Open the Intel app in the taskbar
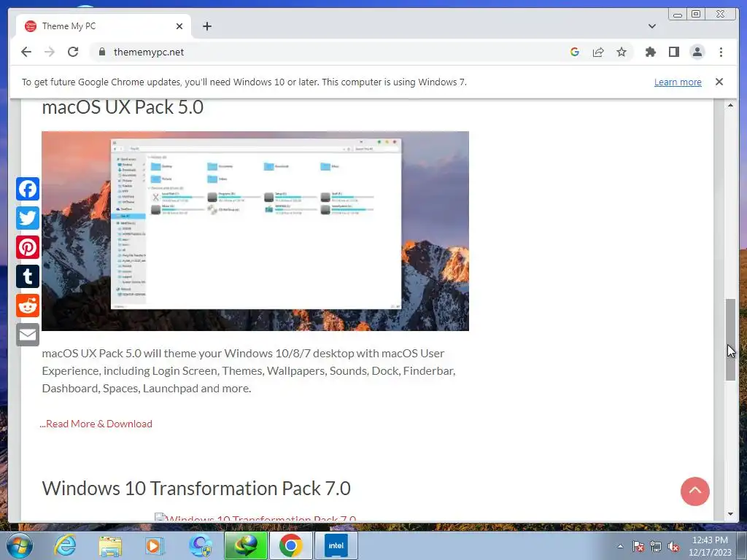 [x=336, y=545]
